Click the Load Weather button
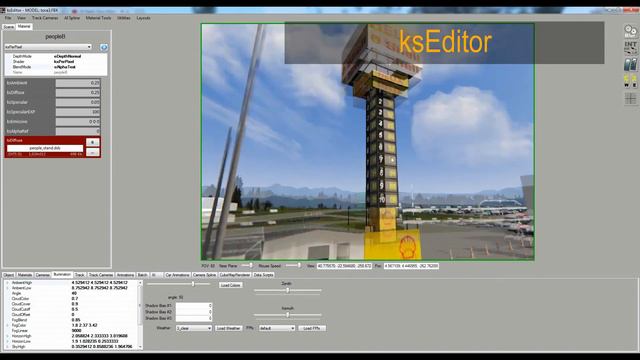 [x=229, y=328]
